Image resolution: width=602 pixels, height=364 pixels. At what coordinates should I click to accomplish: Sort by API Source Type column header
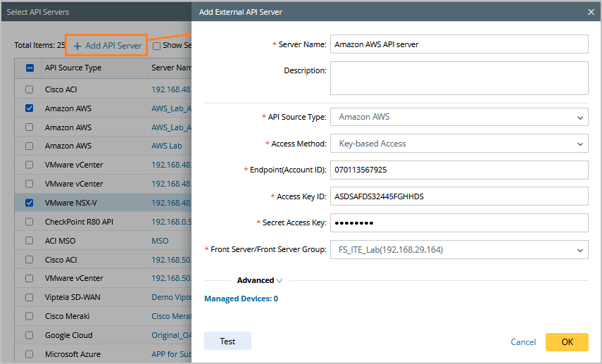click(73, 68)
